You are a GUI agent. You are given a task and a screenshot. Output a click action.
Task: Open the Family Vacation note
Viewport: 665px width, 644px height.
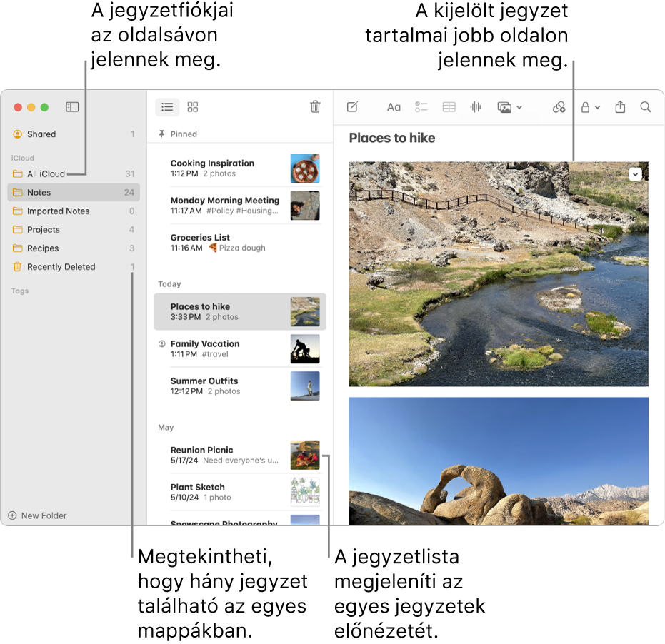(x=240, y=349)
